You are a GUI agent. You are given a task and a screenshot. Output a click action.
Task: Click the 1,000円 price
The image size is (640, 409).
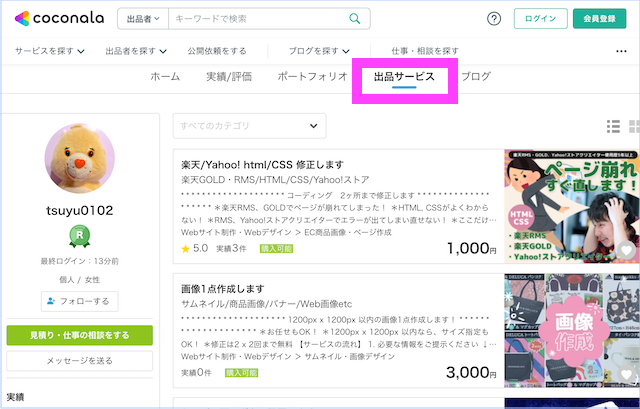pyautogui.click(x=472, y=248)
